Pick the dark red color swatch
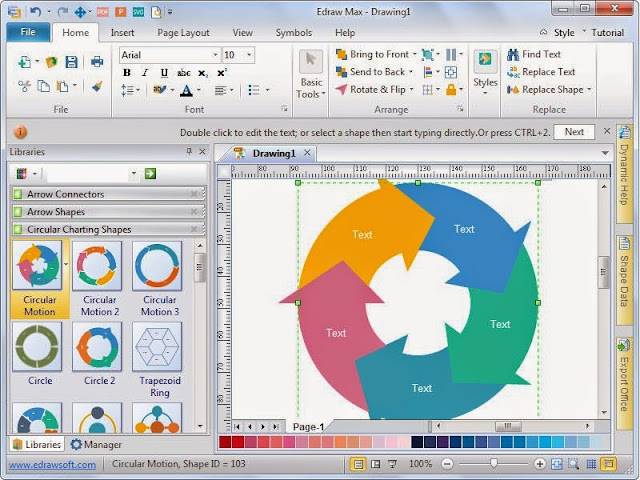This screenshot has width=640, height=480. pyautogui.click(x=225, y=442)
